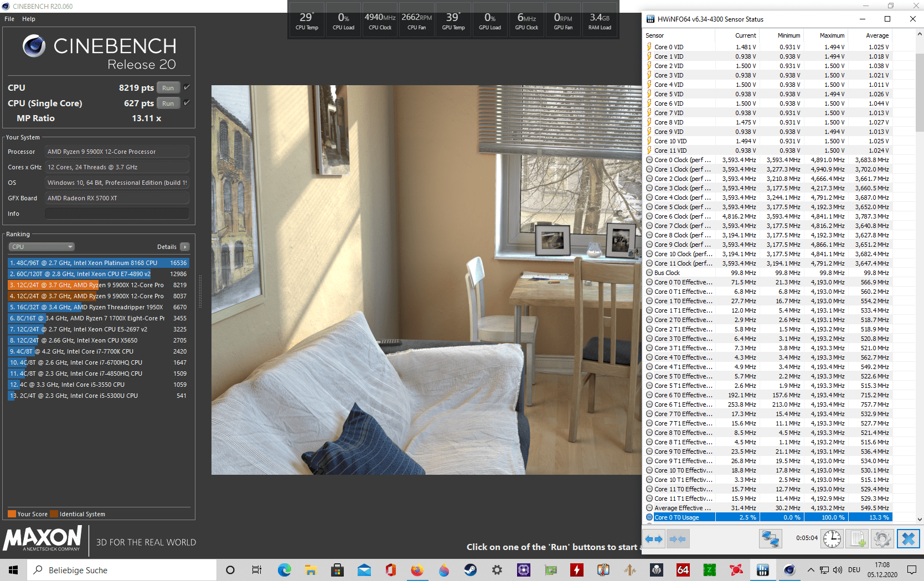Screen dimensions: 924x581
Task: Select Bus Clock sensor row
Action: click(768, 273)
